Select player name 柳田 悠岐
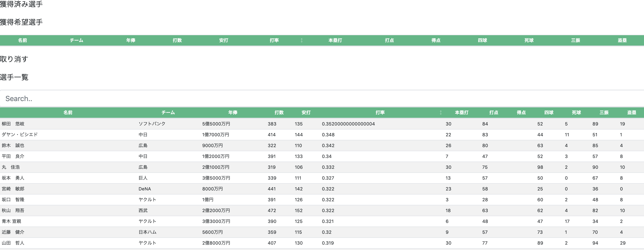The height and width of the screenshot is (250, 644). coord(13,124)
